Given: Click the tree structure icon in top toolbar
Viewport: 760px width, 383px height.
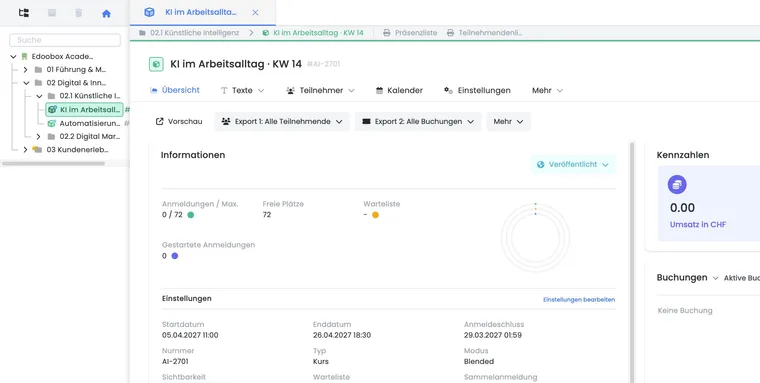Looking at the screenshot, I should [24, 13].
